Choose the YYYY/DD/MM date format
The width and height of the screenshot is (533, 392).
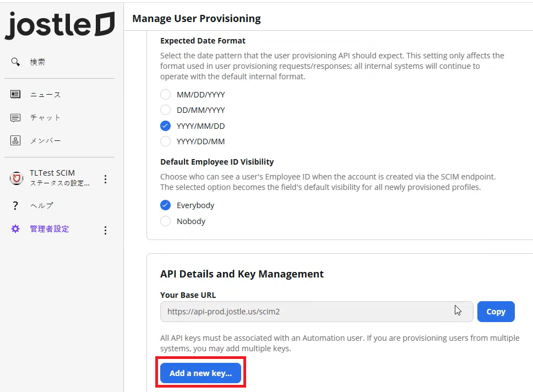(166, 141)
